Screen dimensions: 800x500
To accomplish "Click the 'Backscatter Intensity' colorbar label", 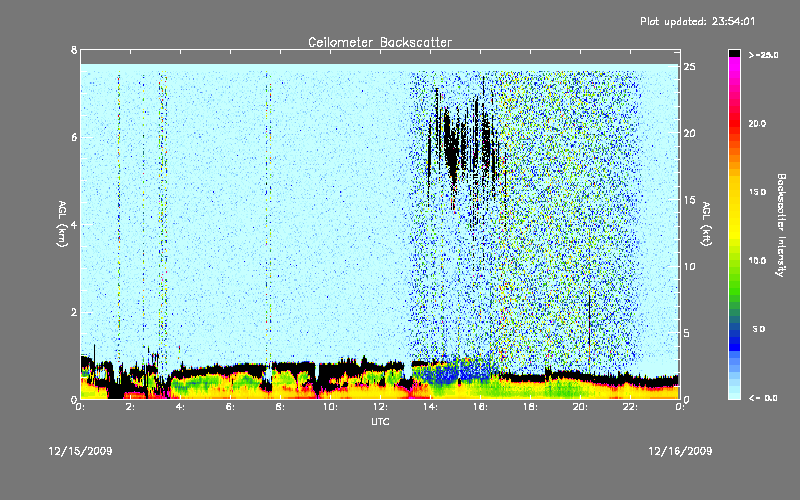I will click(x=781, y=225).
